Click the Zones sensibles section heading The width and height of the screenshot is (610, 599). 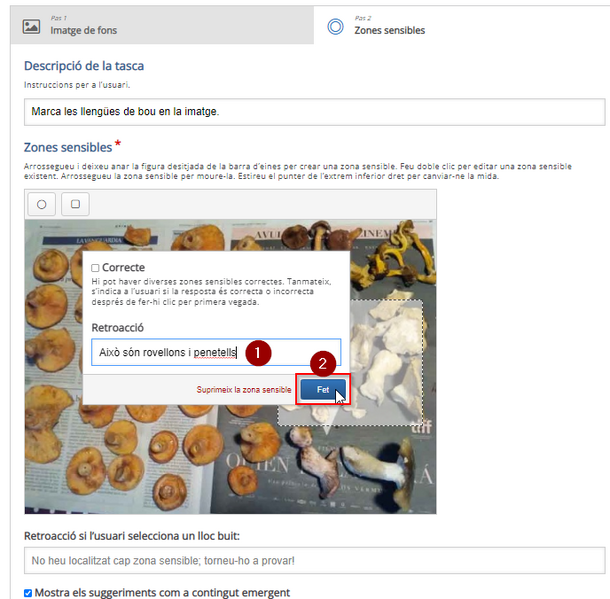tap(68, 147)
